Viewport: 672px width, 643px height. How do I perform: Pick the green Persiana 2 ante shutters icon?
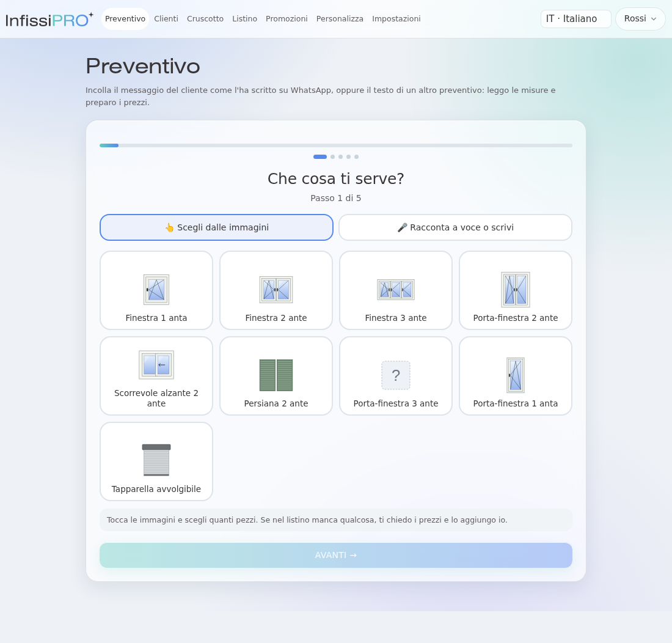[276, 375]
